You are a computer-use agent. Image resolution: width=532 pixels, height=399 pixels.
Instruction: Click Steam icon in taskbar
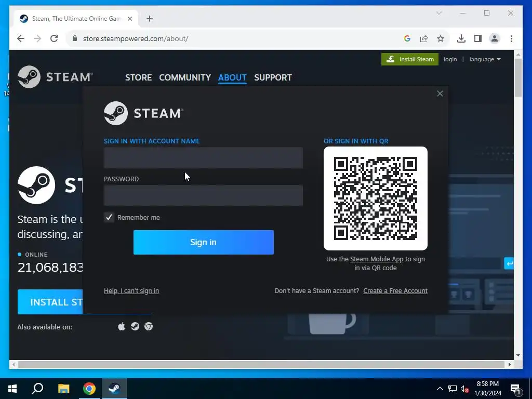click(x=115, y=389)
